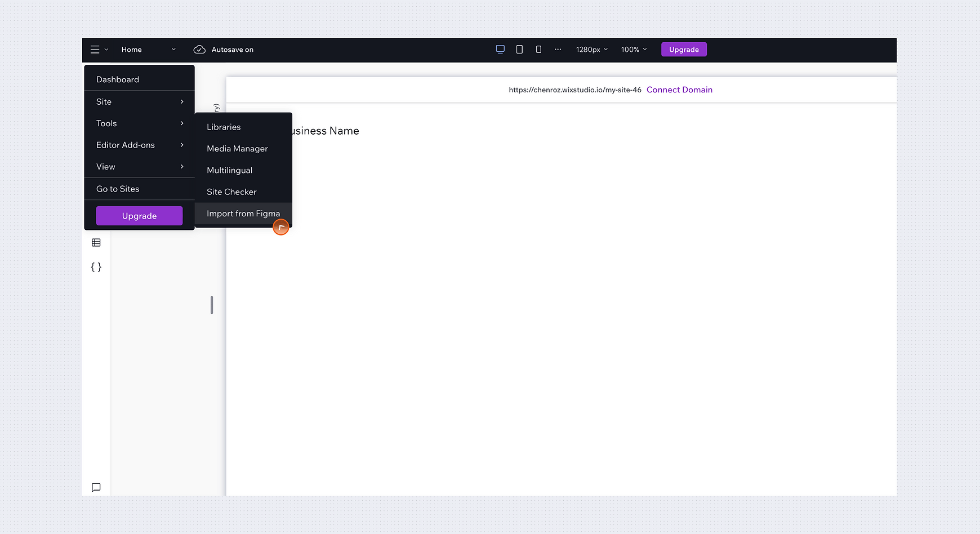
Task: Click the Connect Domain link
Action: point(679,90)
